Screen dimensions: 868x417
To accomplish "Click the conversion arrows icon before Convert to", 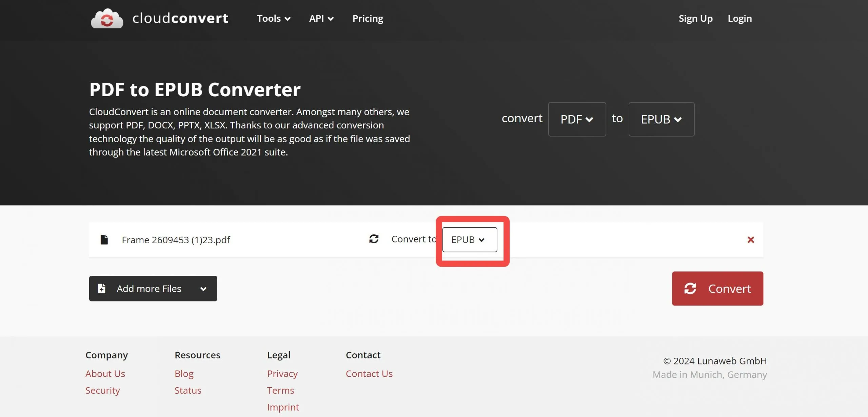I will coord(373,239).
